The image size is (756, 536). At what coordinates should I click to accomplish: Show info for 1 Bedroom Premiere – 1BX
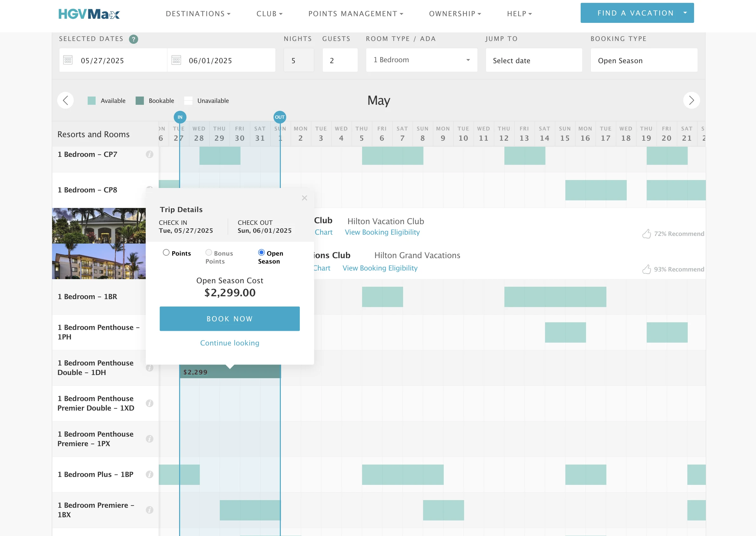click(x=149, y=510)
